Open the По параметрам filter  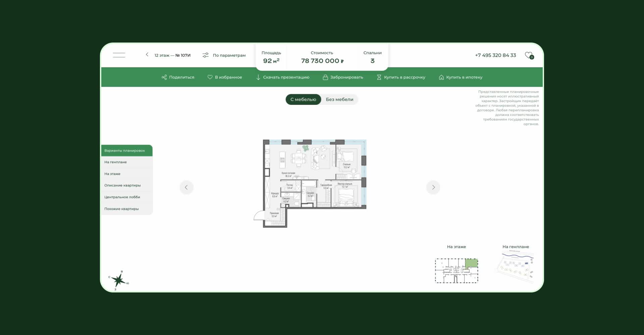[224, 55]
